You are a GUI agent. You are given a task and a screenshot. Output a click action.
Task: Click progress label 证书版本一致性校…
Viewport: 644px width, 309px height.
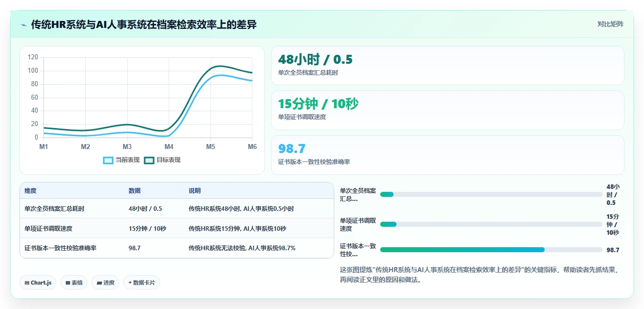(x=358, y=250)
